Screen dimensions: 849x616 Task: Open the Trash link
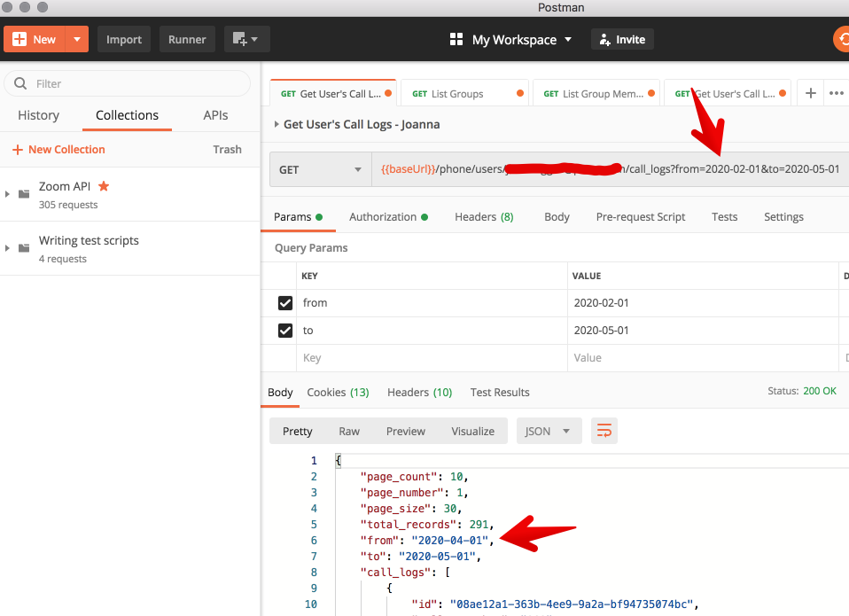click(228, 150)
